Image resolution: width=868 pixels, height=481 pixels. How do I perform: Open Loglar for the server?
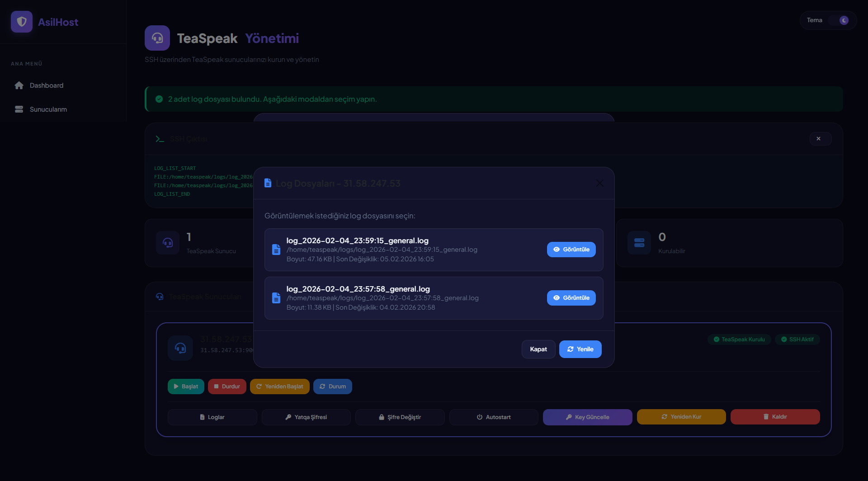(x=212, y=417)
